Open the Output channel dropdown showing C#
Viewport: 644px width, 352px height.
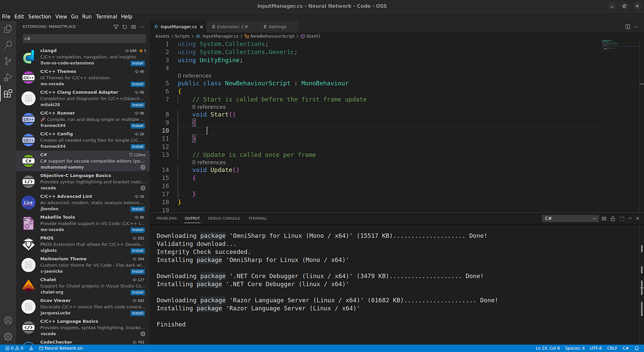pos(569,218)
